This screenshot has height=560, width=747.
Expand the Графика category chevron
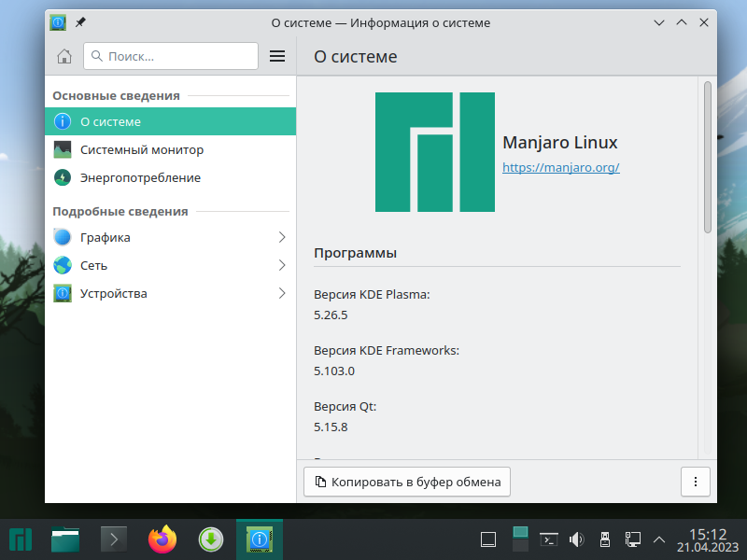pyautogui.click(x=282, y=237)
